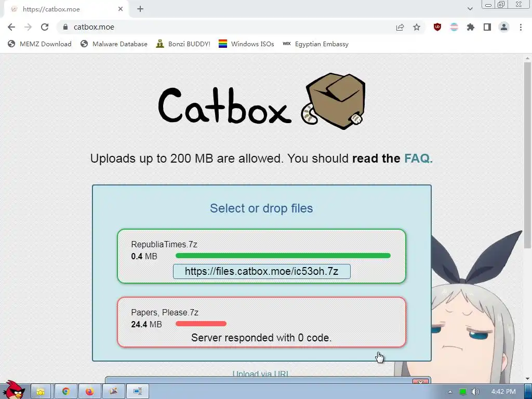Select the https://catbox.moe tab
Screen dimensions: 532x399
coord(66,9)
